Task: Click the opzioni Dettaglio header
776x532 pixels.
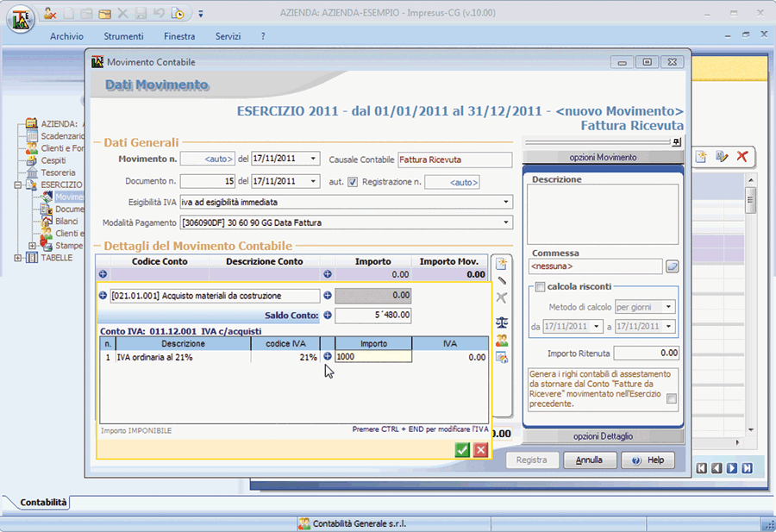Action: 603,436
